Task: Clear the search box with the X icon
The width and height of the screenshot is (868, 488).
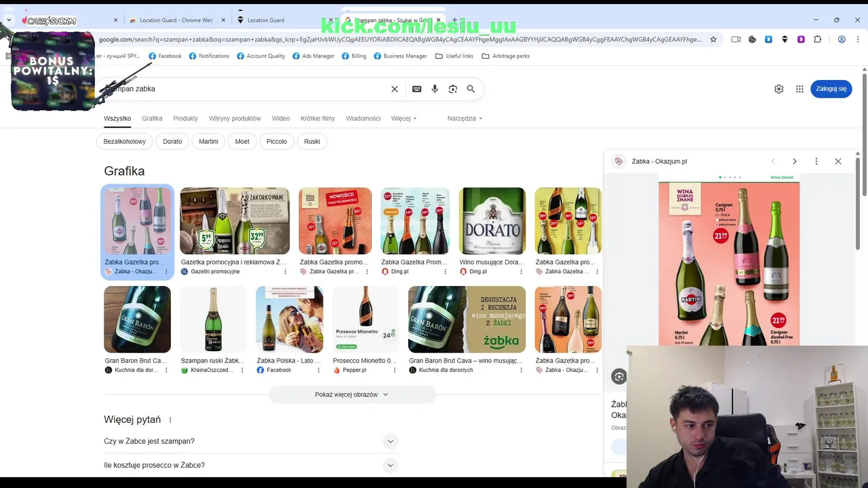Action: point(395,89)
